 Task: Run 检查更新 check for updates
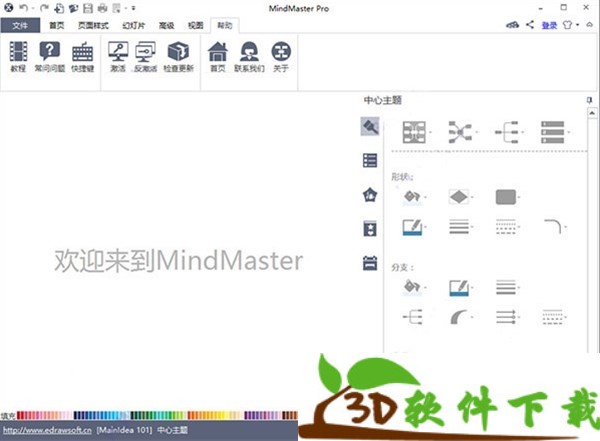178,56
